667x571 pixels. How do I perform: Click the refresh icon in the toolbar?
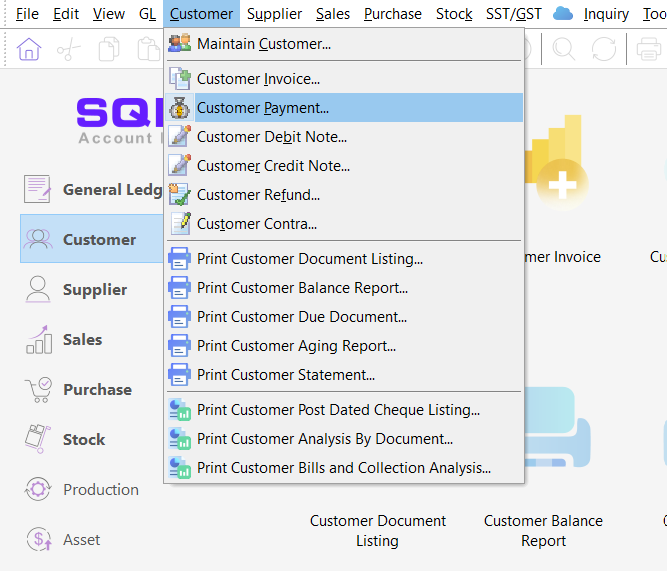point(604,49)
